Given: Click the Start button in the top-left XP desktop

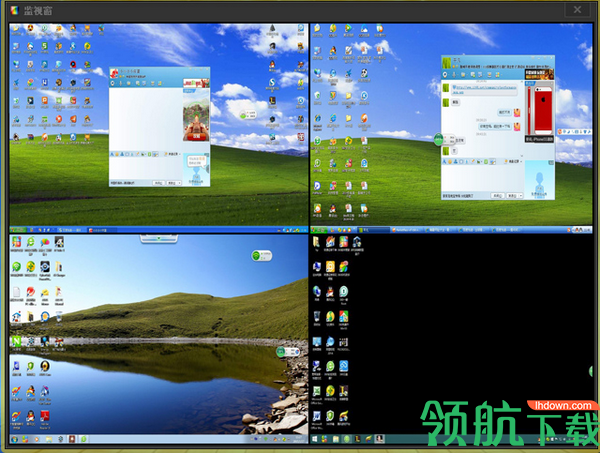Looking at the screenshot, I should 18,230.
